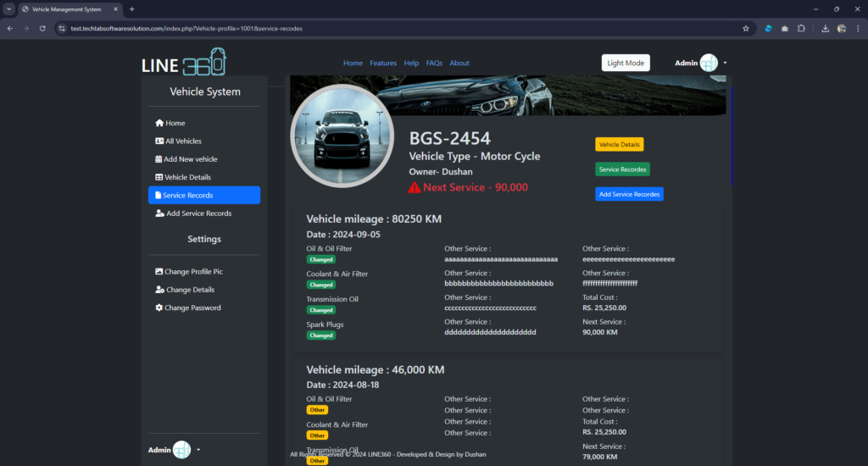Click the Home icon in the sidebar
The height and width of the screenshot is (466, 868).
click(x=159, y=123)
